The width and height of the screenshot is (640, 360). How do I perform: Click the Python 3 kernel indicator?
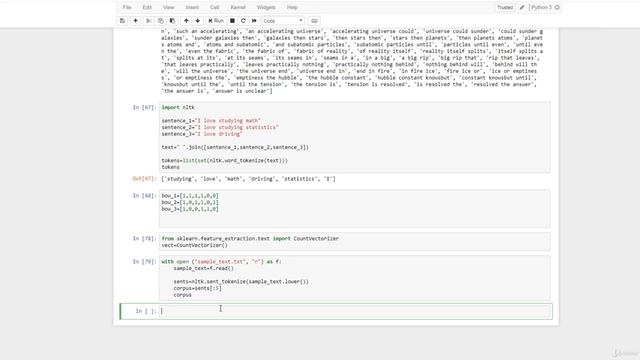pyautogui.click(x=542, y=7)
